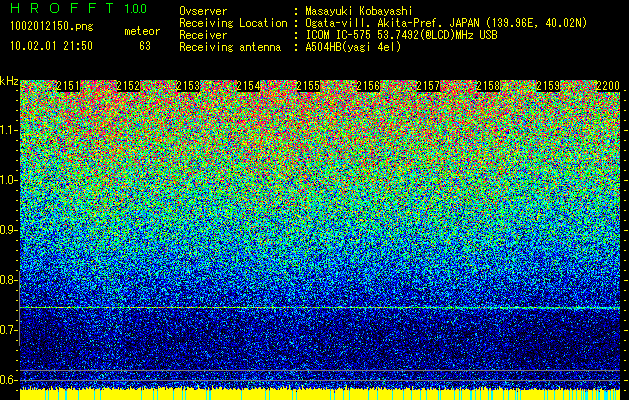Click the 0.7 kHz axis label
The width and height of the screenshot is (629, 400).
(x=8, y=330)
